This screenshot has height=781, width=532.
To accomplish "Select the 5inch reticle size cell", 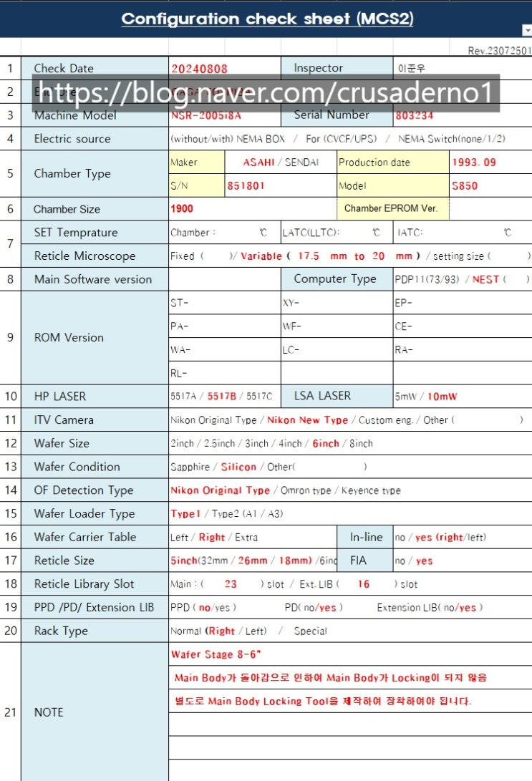I will [x=253, y=561].
